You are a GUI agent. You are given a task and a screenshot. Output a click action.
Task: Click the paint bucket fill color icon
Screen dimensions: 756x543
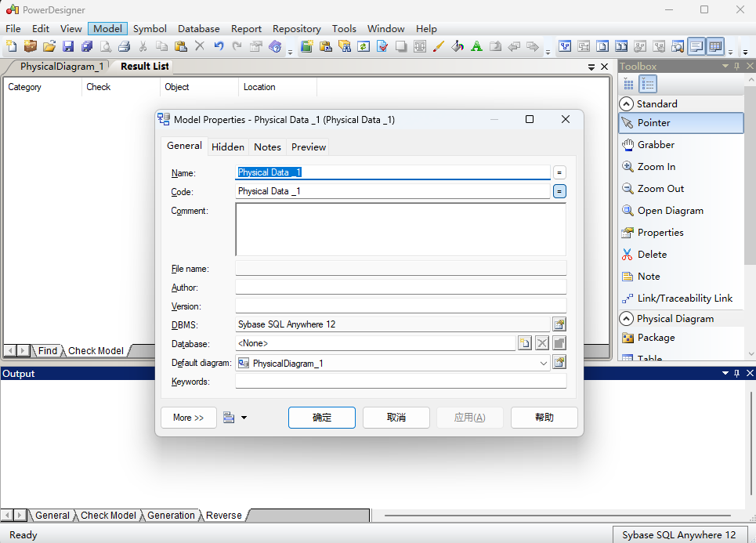457,46
